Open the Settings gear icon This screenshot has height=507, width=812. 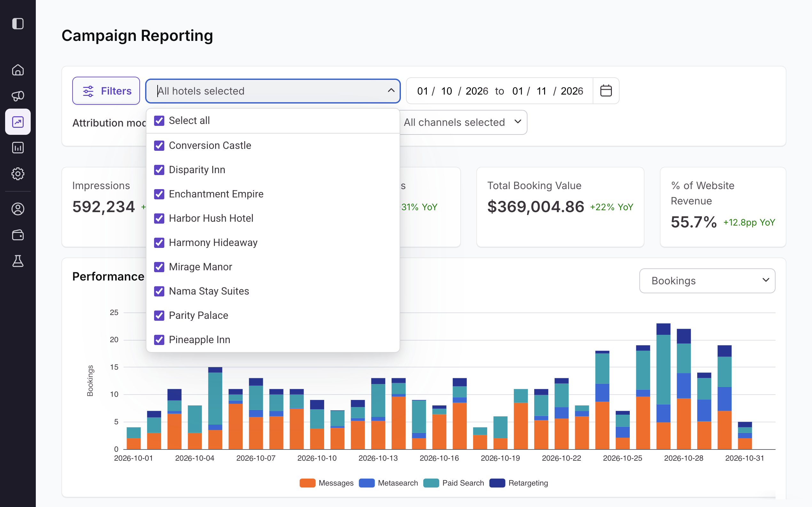pyautogui.click(x=18, y=174)
